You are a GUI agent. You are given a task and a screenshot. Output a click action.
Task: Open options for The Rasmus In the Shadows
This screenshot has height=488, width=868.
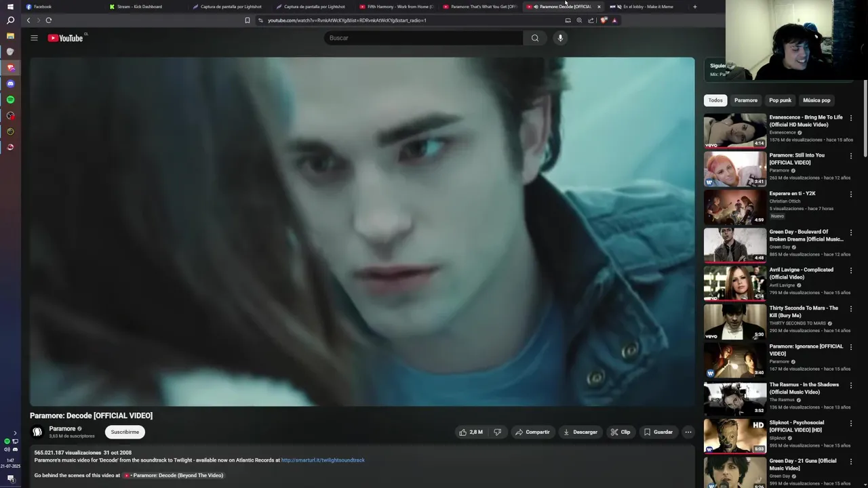click(x=851, y=386)
